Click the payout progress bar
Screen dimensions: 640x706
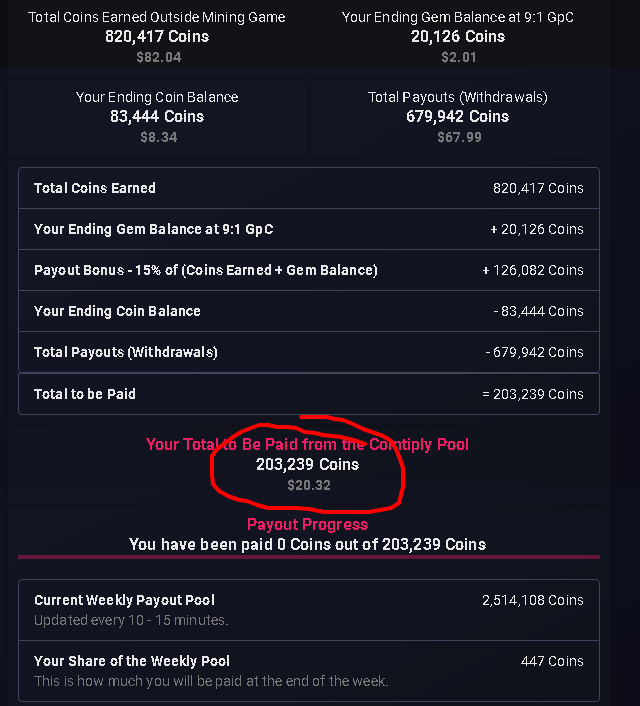click(x=308, y=557)
